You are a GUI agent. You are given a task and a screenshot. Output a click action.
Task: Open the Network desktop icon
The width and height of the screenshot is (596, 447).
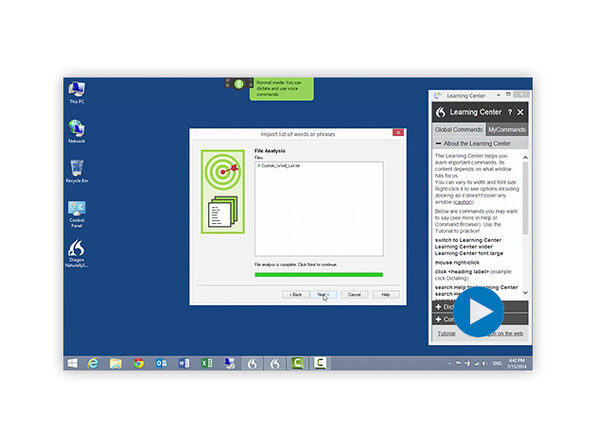click(77, 132)
